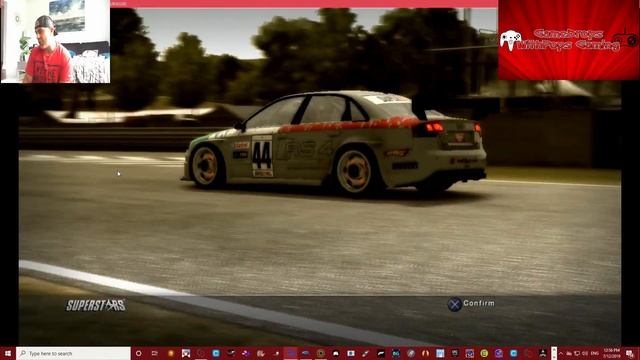Click the purple circular taskbar icon
The width and height of the screenshot is (640, 360).
[499, 353]
